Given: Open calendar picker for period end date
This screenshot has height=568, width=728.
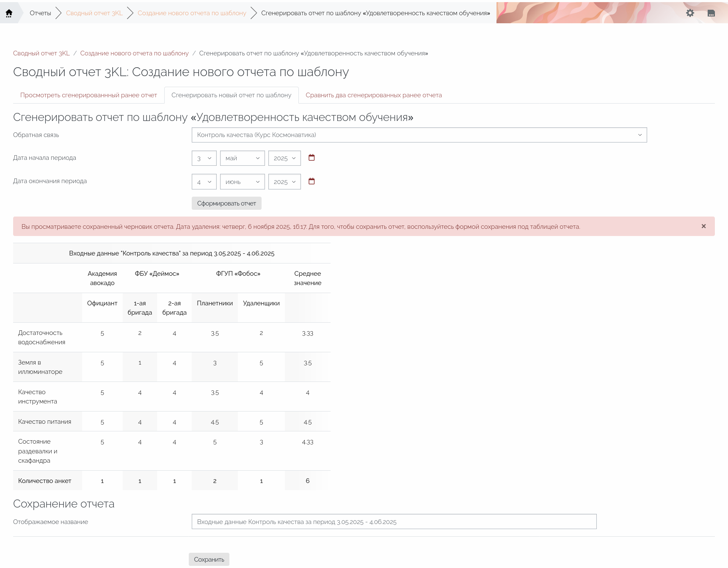Looking at the screenshot, I should point(312,181).
